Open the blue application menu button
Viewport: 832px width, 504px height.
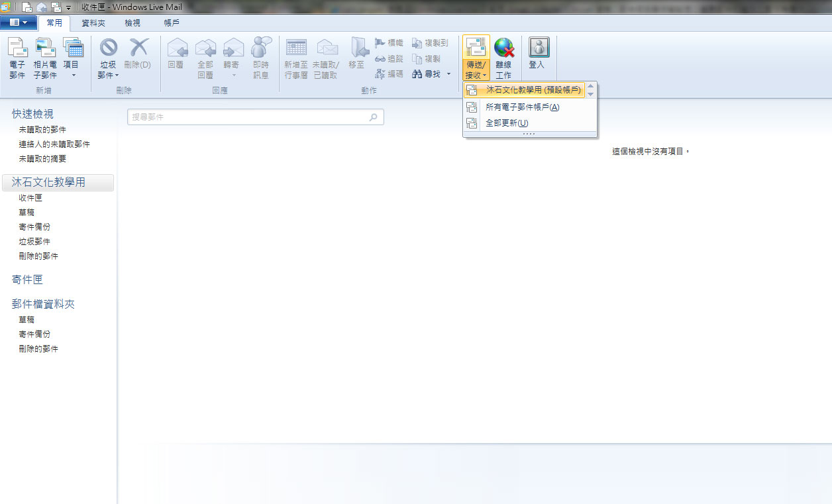[x=19, y=23]
